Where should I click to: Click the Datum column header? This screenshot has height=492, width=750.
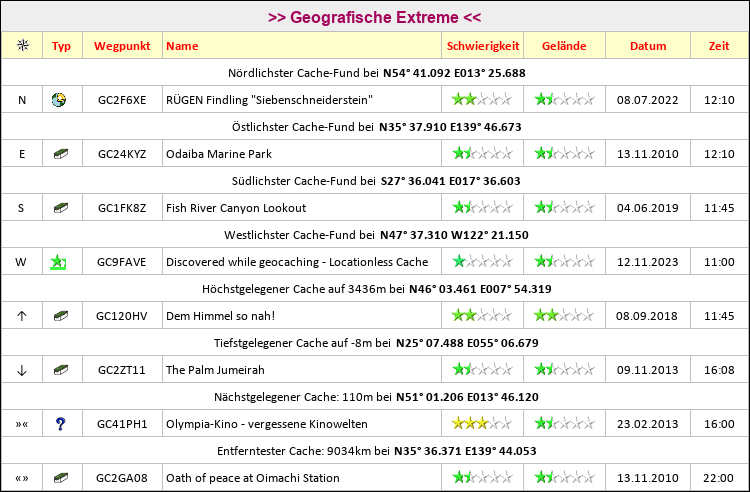pos(648,46)
